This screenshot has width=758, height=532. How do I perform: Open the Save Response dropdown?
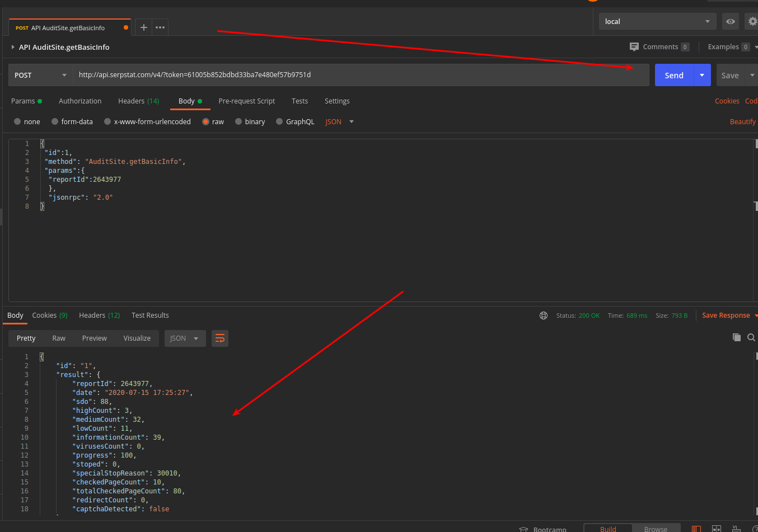pyautogui.click(x=729, y=316)
